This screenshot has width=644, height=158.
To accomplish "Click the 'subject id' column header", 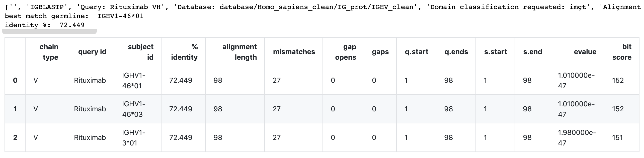I will click(x=140, y=52).
